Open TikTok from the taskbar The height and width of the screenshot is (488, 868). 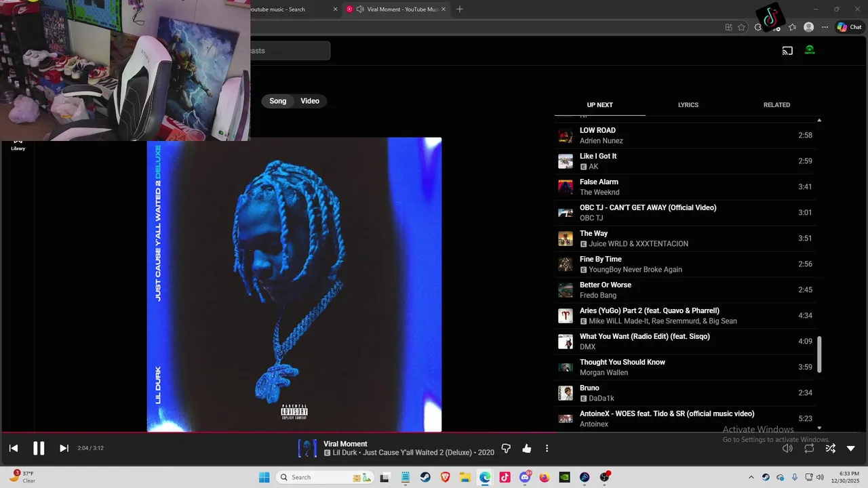point(505,477)
